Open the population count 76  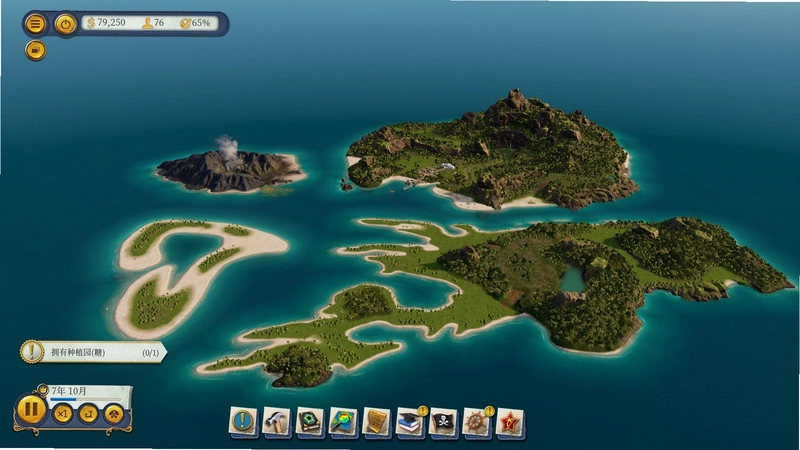point(153,23)
